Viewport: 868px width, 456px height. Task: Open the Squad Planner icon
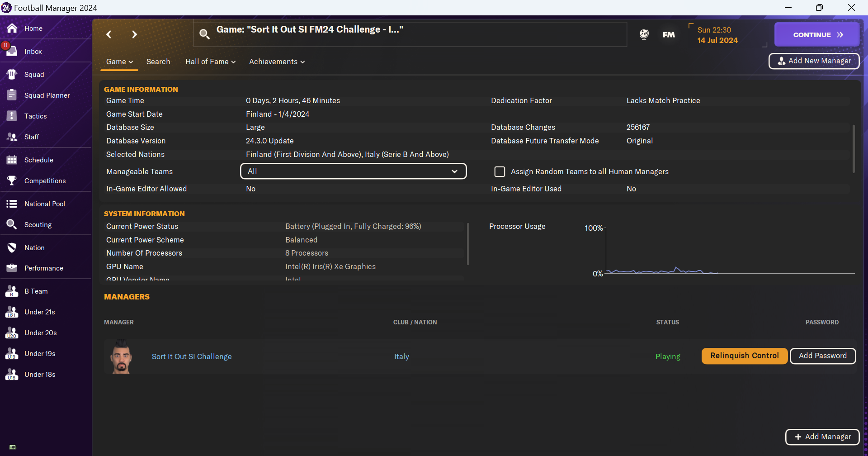pos(12,95)
